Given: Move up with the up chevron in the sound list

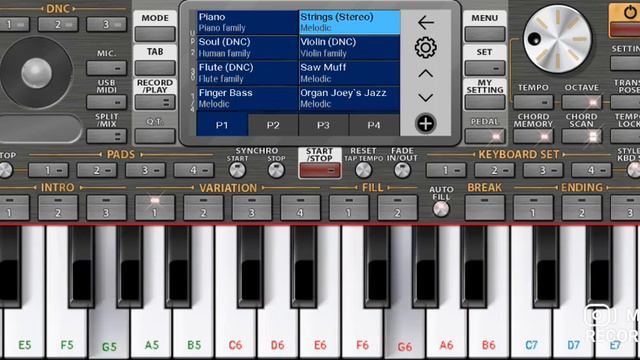Looking at the screenshot, I should (x=426, y=74).
